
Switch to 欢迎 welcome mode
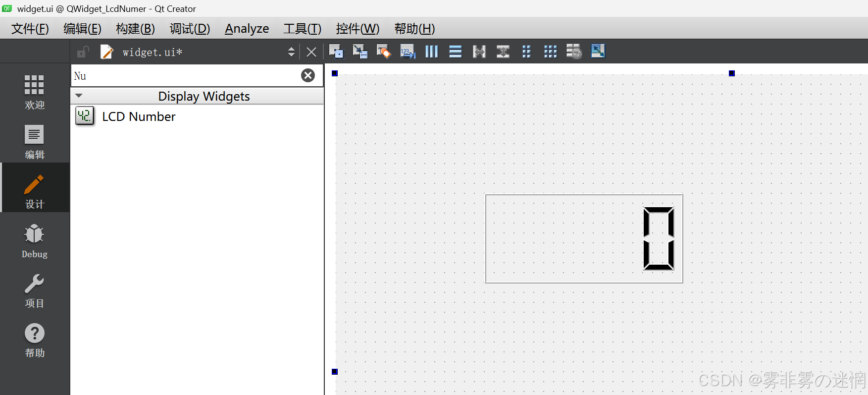coord(35,92)
